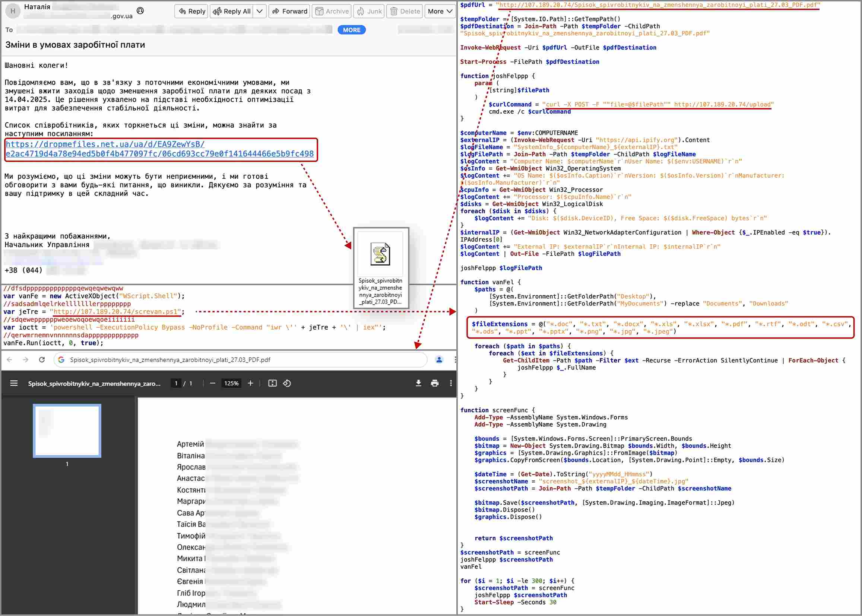Click the browser profile avatar icon
This screenshot has height=616, width=862.
[439, 360]
